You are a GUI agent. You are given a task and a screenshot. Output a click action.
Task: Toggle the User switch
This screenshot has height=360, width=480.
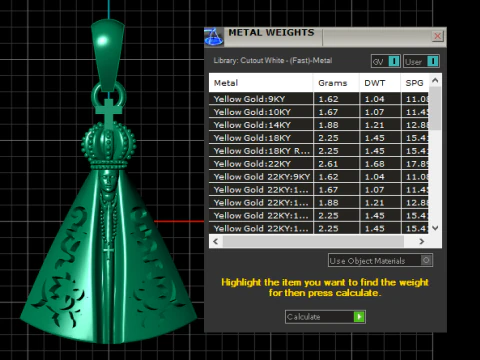tap(421, 61)
